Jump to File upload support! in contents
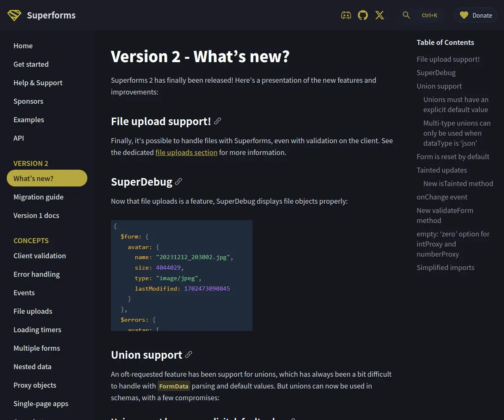 [448, 59]
